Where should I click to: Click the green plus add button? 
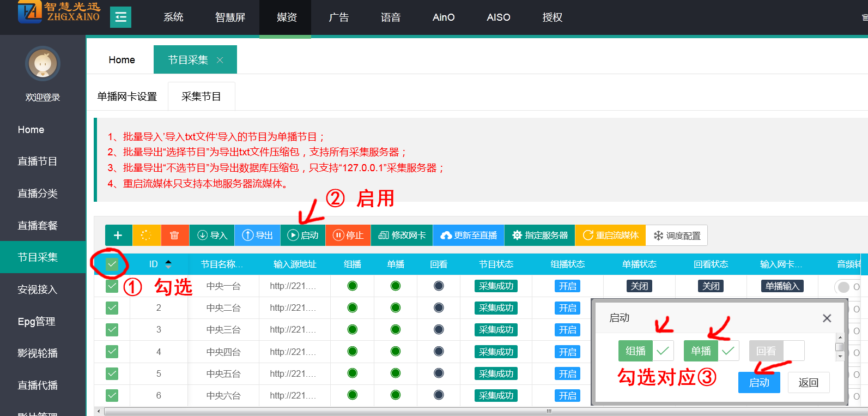(x=118, y=236)
